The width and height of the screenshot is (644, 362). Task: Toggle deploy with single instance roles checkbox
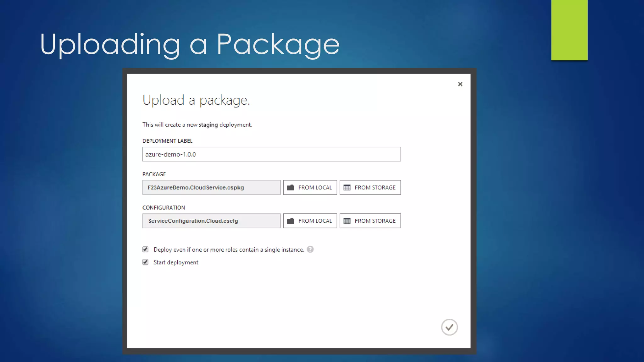click(145, 249)
